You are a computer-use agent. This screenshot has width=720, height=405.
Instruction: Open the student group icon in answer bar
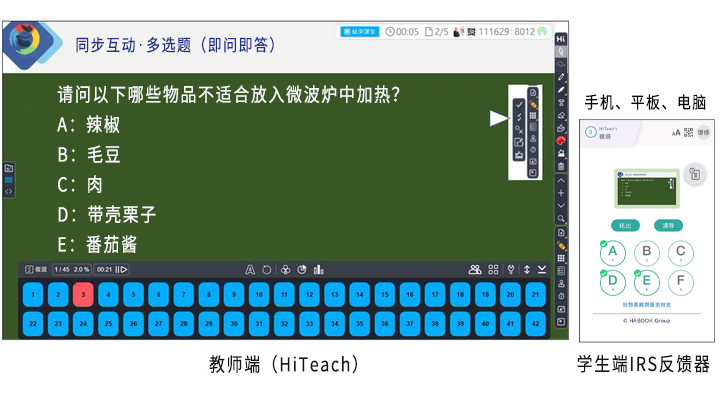475,269
